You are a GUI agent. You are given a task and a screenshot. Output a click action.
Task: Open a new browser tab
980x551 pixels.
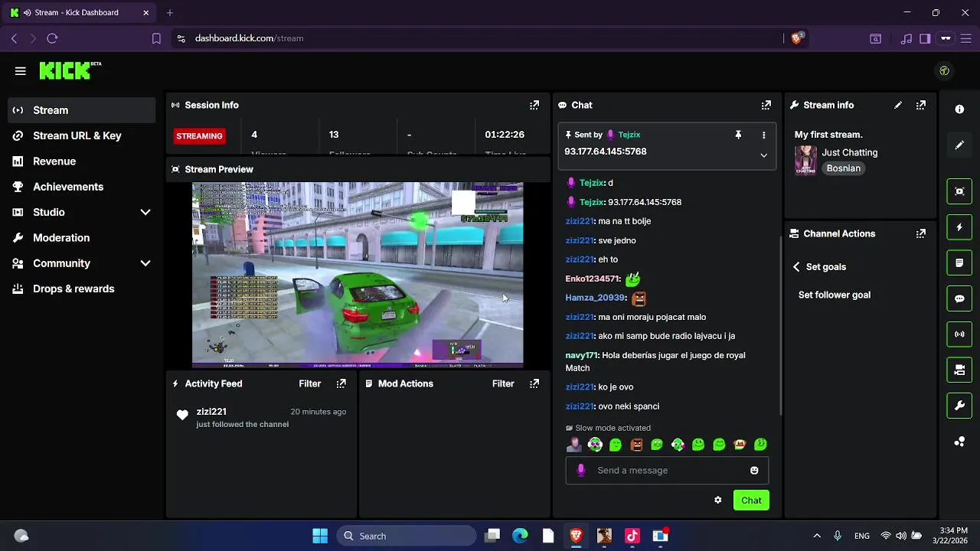coord(170,12)
